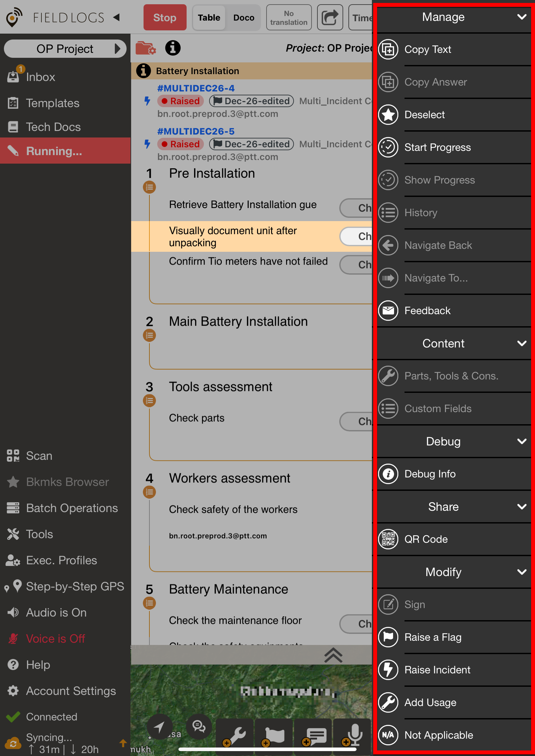Click the double chevron above the map
The height and width of the screenshot is (756, 535).
click(333, 656)
